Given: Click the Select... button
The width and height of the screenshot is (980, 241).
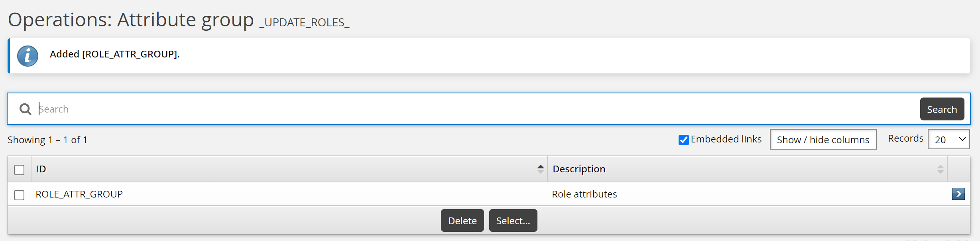Looking at the screenshot, I should pos(513,220).
